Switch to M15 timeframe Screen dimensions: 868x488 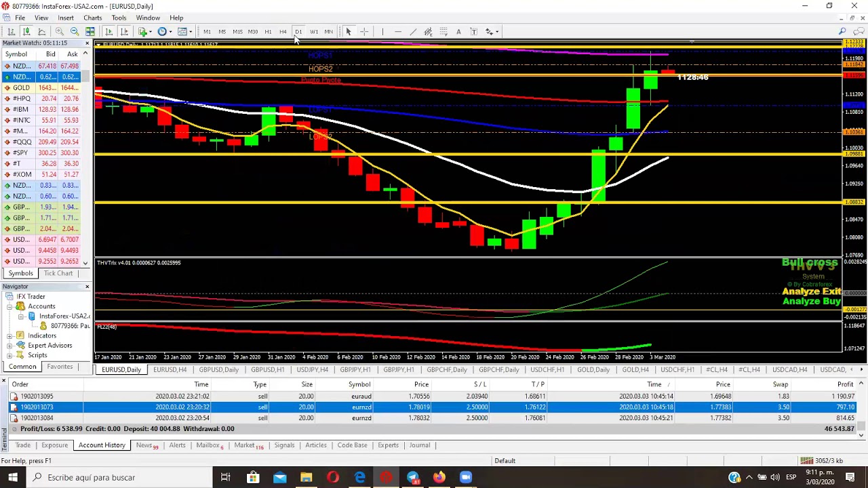[237, 31]
